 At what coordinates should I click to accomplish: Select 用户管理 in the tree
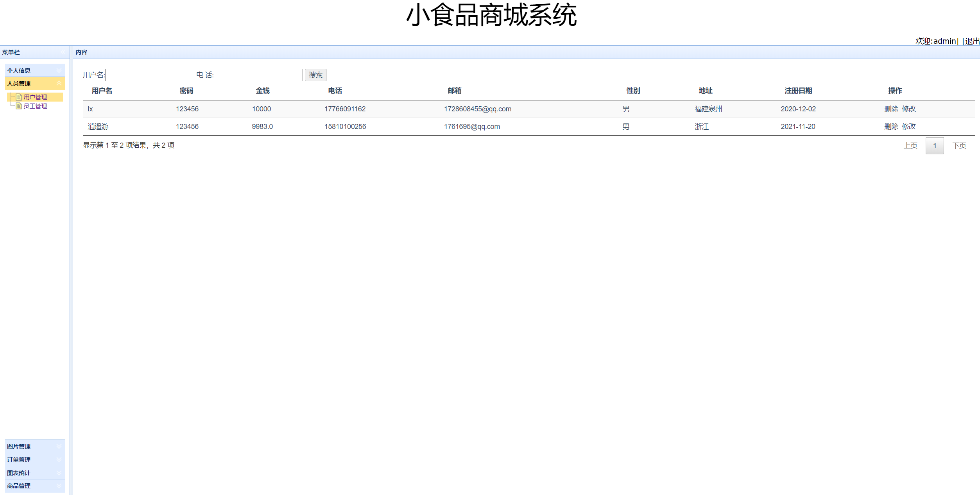35,97
